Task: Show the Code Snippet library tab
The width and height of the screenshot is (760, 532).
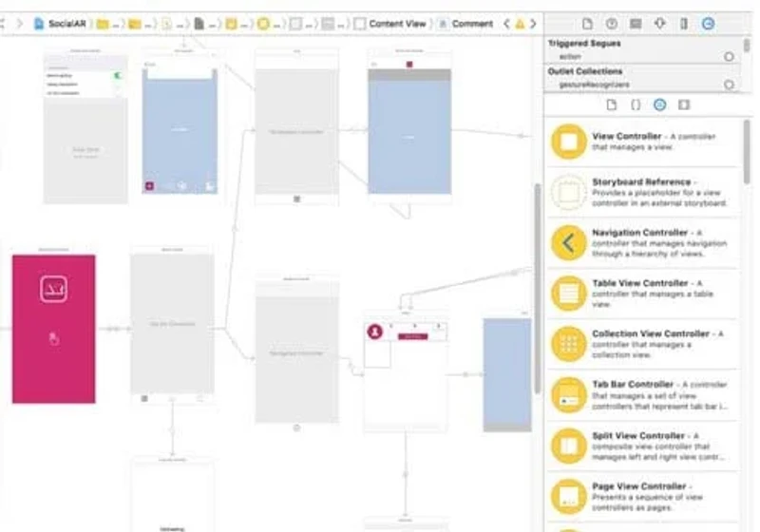Action: (x=636, y=104)
